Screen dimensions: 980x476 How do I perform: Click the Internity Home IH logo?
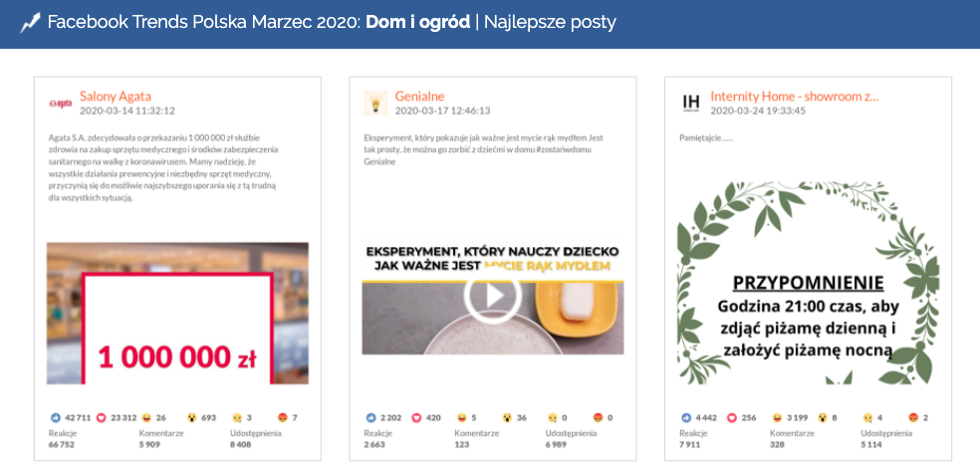pyautogui.click(x=690, y=103)
